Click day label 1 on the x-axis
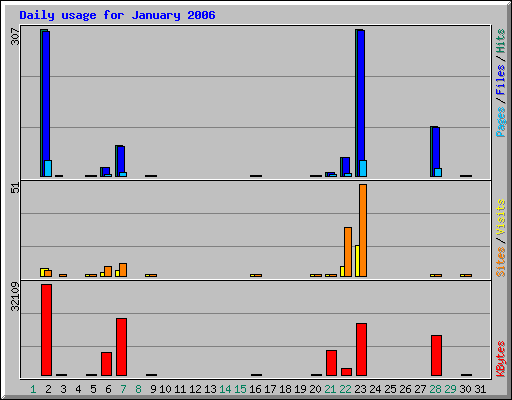 click(33, 389)
